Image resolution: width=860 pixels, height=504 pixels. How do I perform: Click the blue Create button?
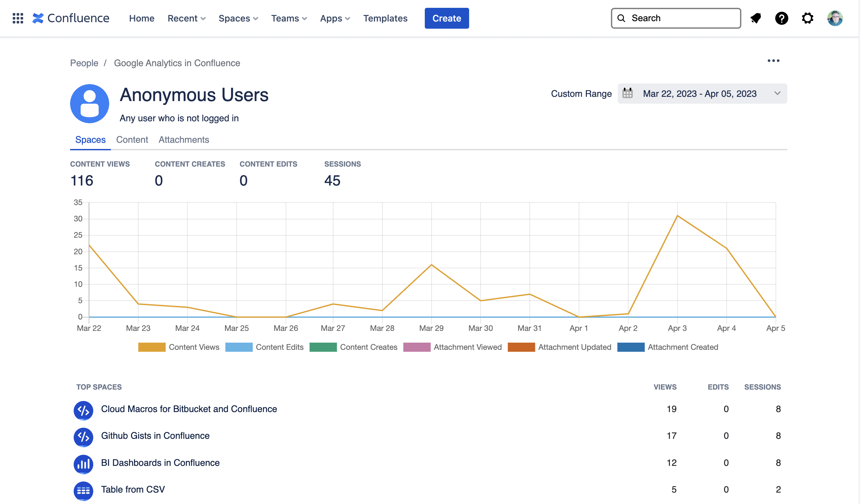(446, 19)
